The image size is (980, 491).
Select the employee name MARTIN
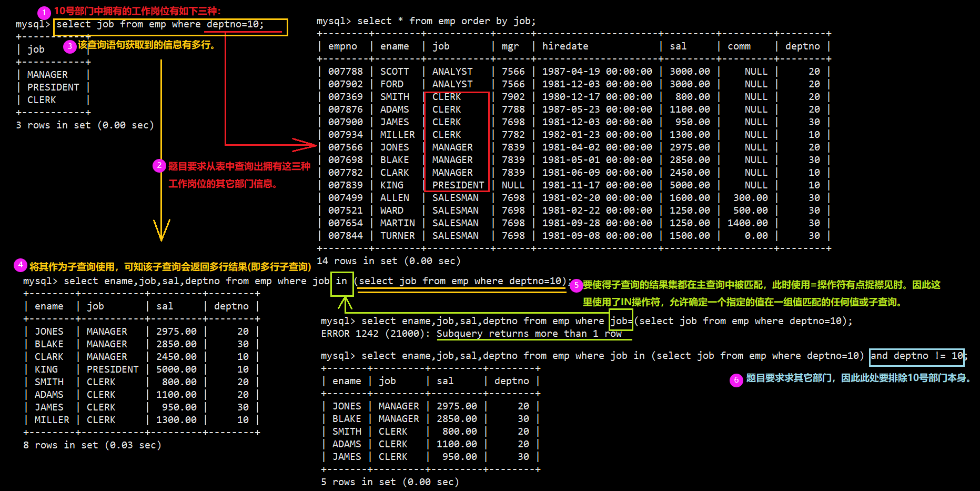pos(398,223)
